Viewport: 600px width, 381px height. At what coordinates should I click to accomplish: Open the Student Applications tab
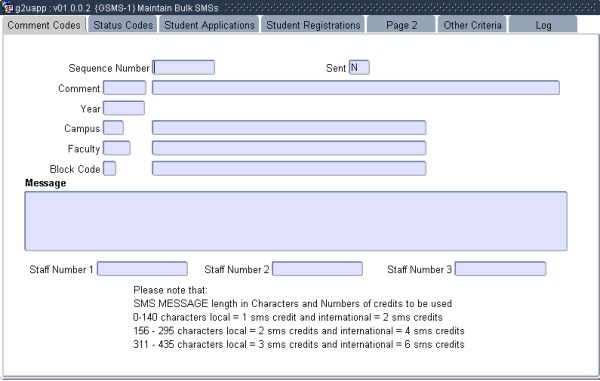pos(209,25)
